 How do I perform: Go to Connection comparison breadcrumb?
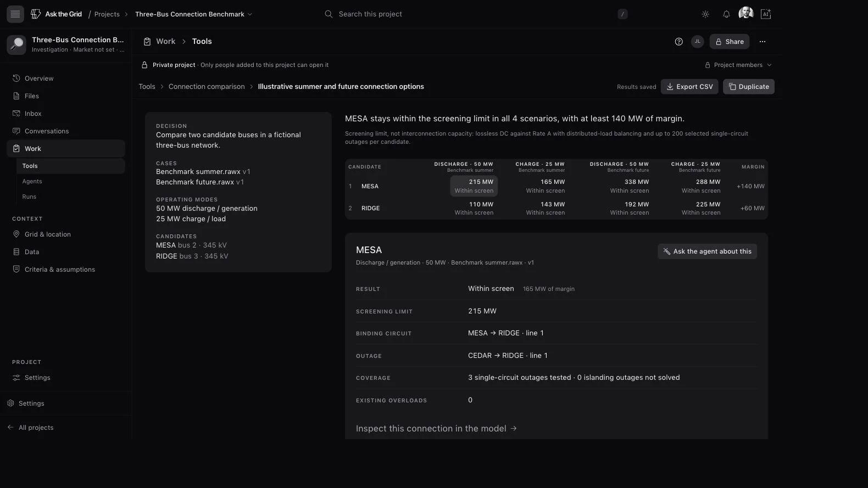coord(207,87)
